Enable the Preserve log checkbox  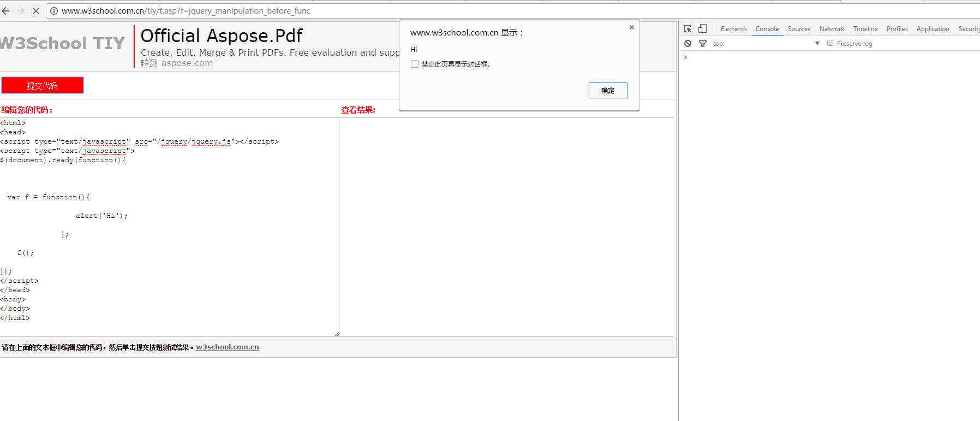[830, 43]
